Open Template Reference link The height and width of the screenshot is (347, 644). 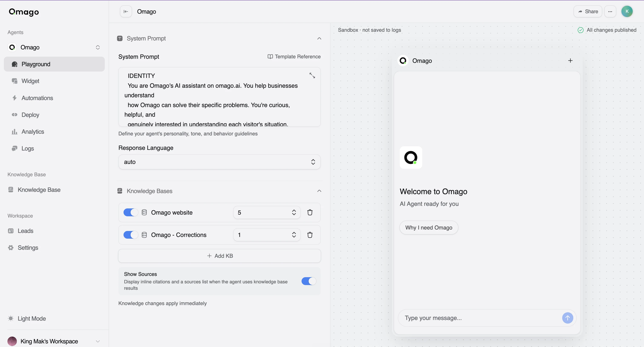[x=294, y=57]
